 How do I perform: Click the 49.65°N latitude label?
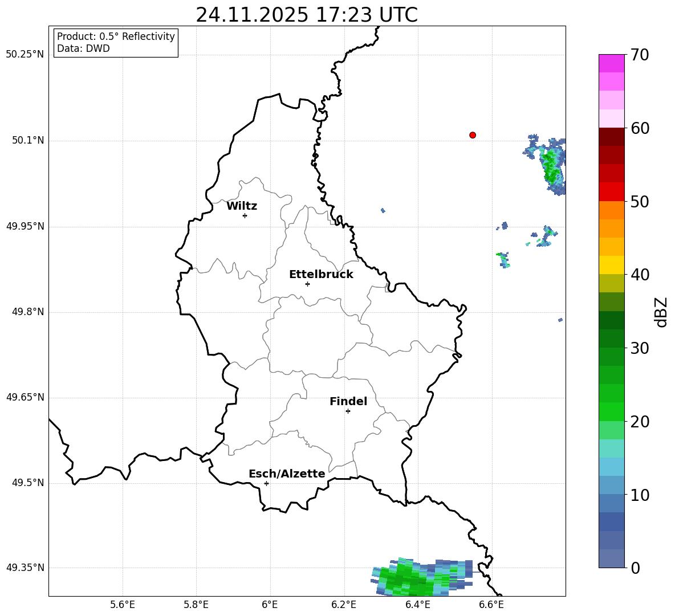coord(25,397)
